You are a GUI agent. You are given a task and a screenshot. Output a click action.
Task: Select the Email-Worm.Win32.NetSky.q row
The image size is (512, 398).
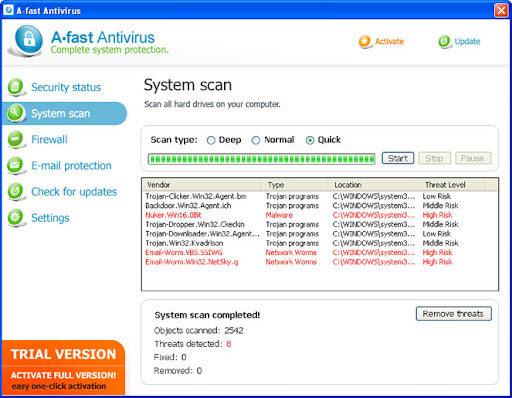pyautogui.click(x=320, y=262)
